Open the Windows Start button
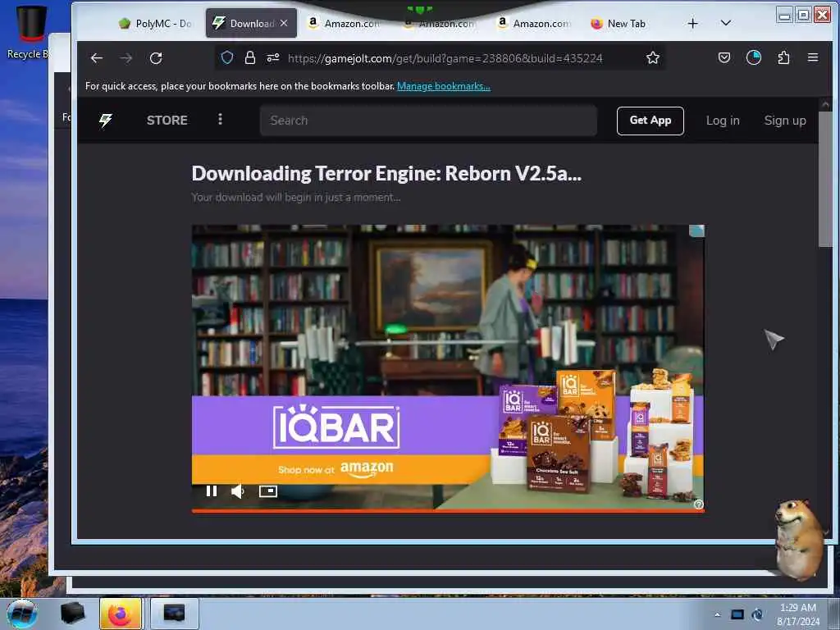This screenshot has height=630, width=840. coord(22,614)
